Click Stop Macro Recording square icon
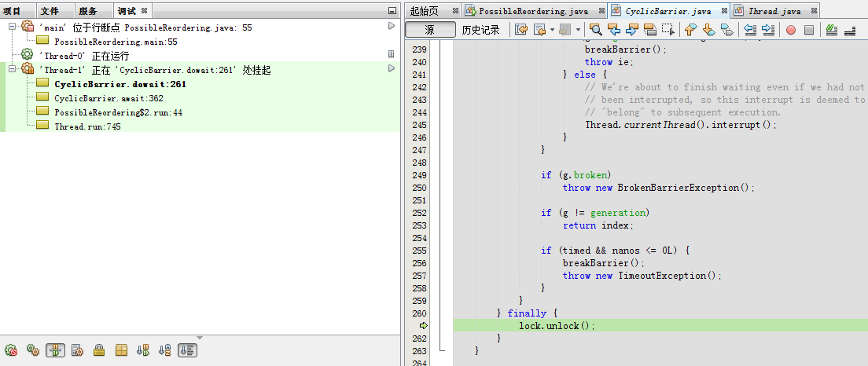The width and height of the screenshot is (868, 366). (x=809, y=31)
